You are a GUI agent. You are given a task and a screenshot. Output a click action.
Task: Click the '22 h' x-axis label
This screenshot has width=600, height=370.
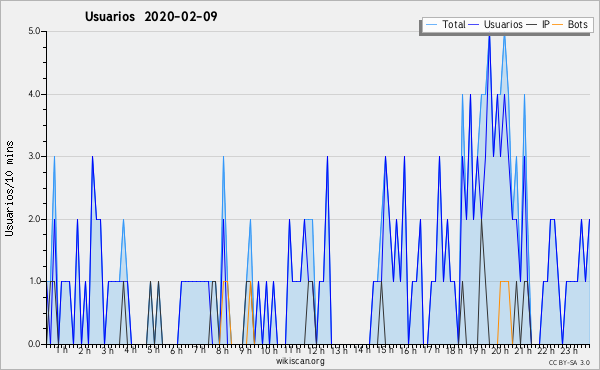point(546,350)
